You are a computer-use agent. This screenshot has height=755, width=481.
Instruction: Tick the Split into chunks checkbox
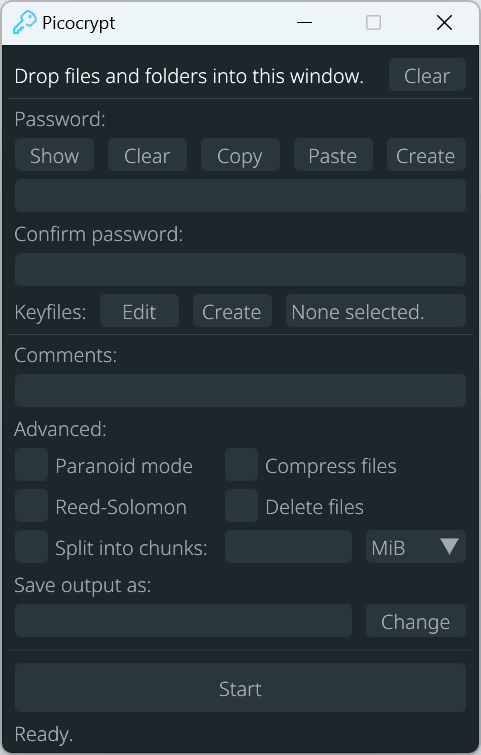pyautogui.click(x=31, y=547)
